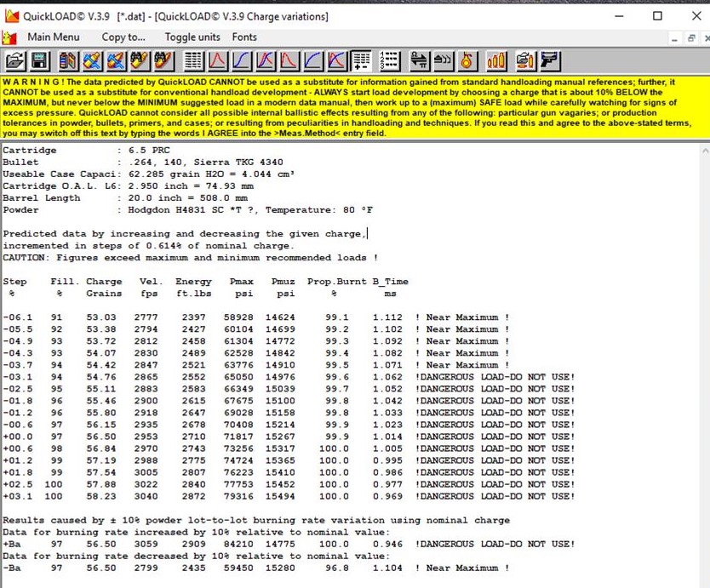This screenshot has height=588, width=710.
Task: Click the opposing arrows balance icon
Action: (x=420, y=60)
